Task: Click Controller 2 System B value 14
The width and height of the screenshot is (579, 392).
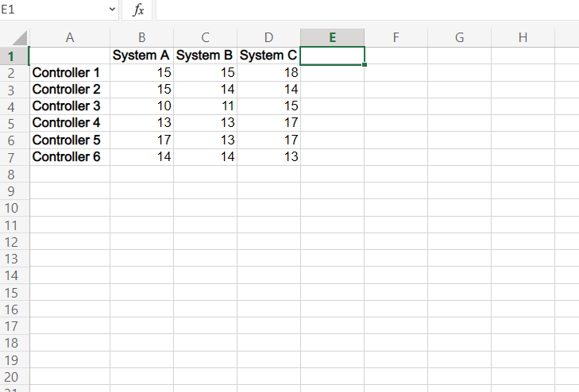Action: click(205, 90)
